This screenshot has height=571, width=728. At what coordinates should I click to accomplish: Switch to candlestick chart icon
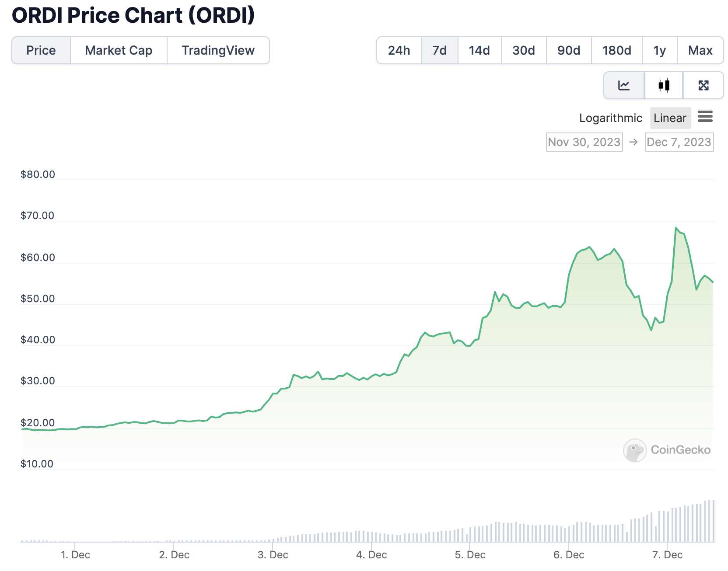[x=664, y=85]
